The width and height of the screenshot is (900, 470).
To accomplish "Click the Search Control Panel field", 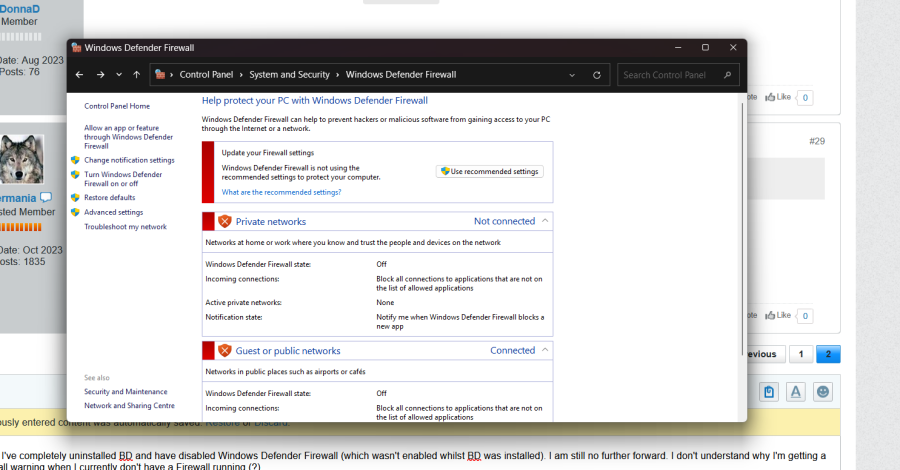I will tap(670, 75).
